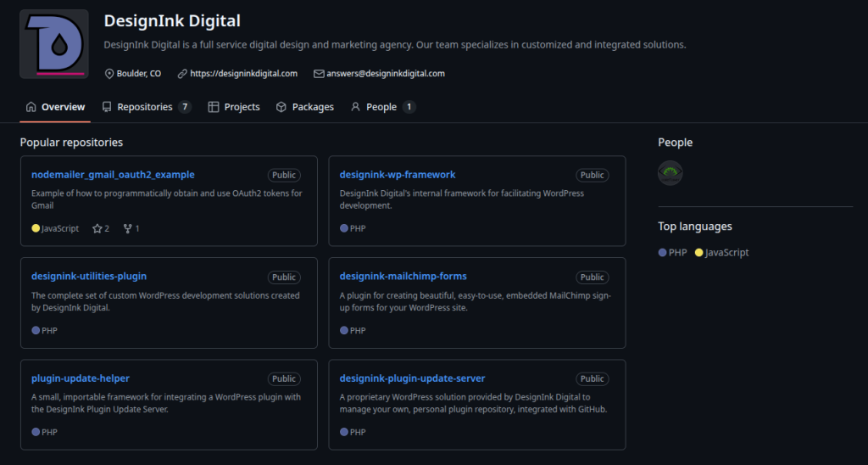
Task: Open the https://designinkdigital.com website link
Action: coord(243,74)
